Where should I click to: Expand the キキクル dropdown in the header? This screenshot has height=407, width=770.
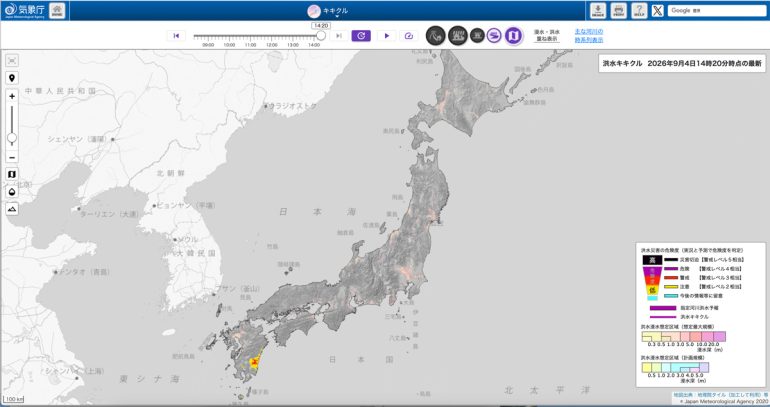pyautogui.click(x=328, y=11)
